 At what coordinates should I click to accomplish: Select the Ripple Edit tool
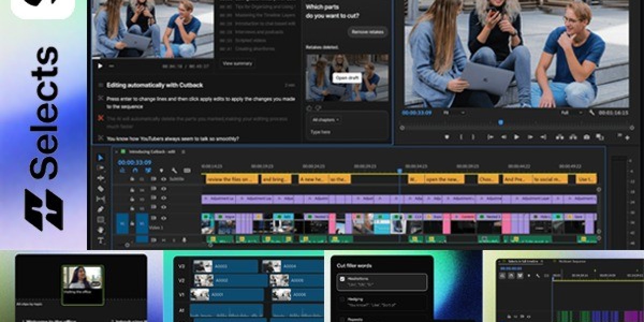point(101,178)
